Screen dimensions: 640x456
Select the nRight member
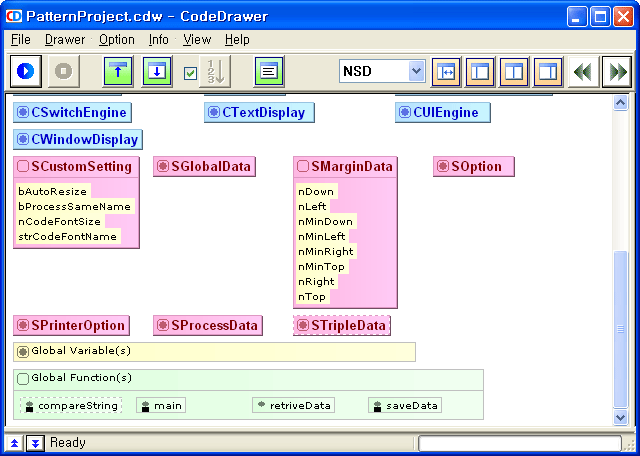[x=317, y=282]
